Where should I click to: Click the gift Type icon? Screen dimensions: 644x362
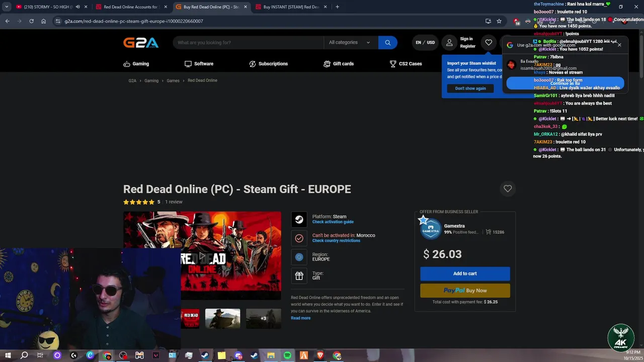pos(299,276)
